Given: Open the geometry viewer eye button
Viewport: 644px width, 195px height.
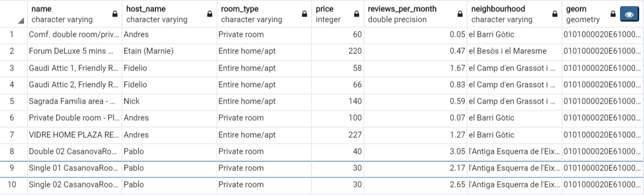Looking at the screenshot, I should pos(629,14).
